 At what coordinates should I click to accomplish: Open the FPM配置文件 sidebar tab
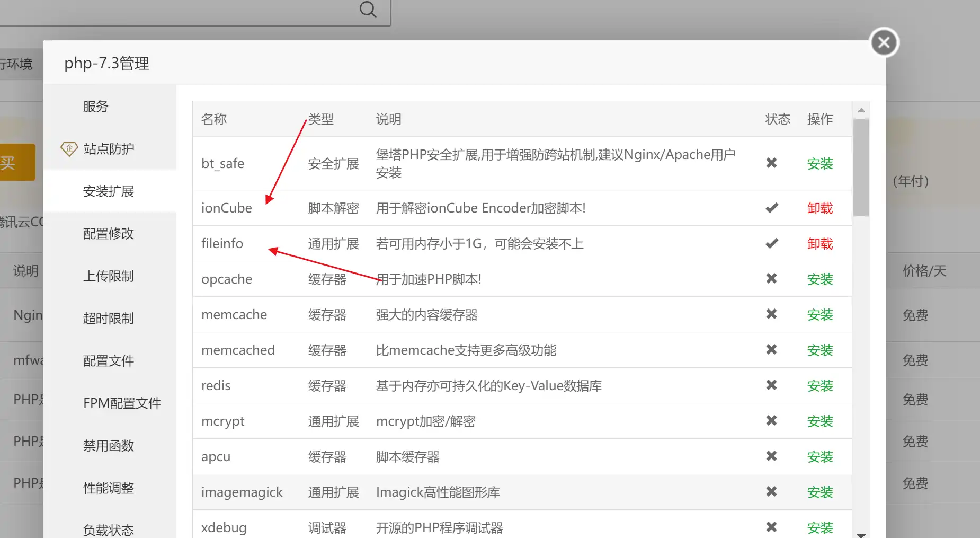coord(110,403)
